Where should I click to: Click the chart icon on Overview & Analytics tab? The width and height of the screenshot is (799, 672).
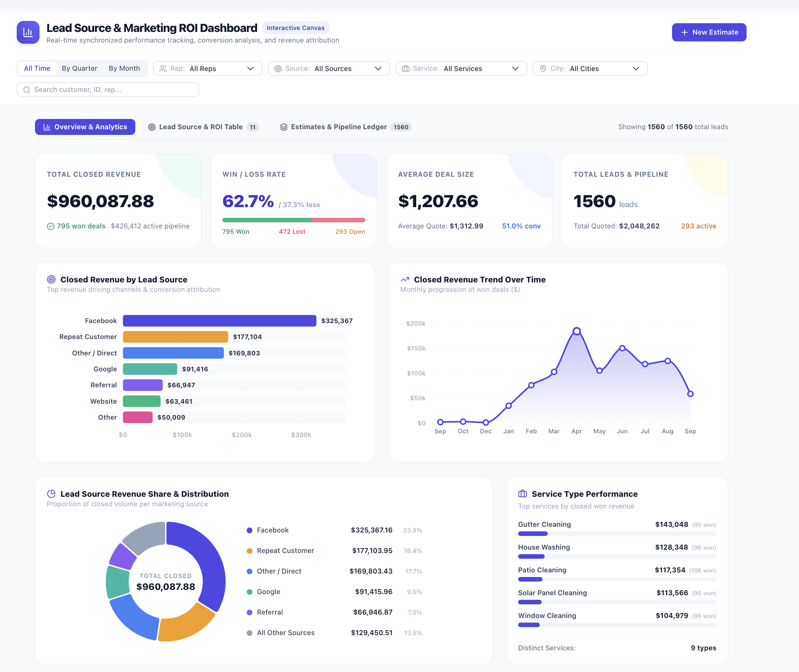(x=46, y=127)
